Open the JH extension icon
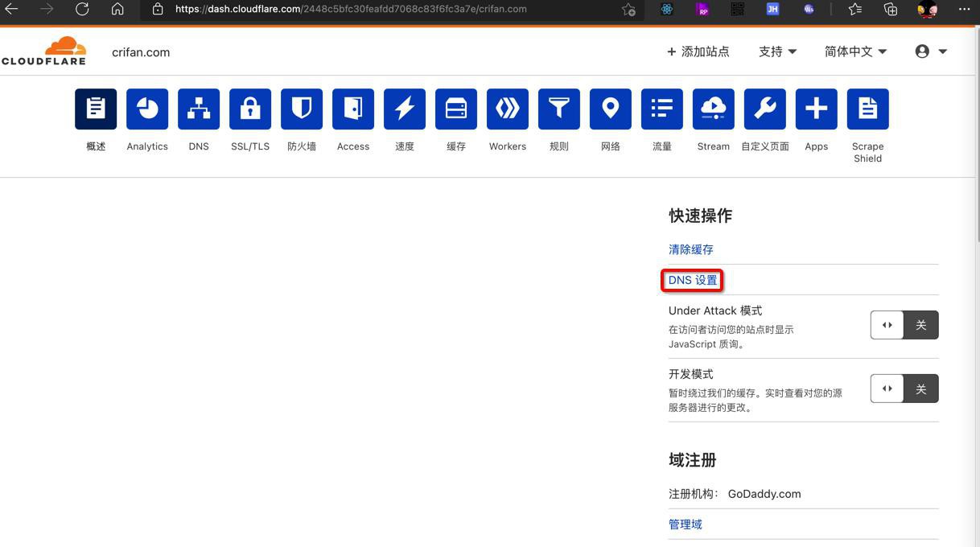 [772, 9]
